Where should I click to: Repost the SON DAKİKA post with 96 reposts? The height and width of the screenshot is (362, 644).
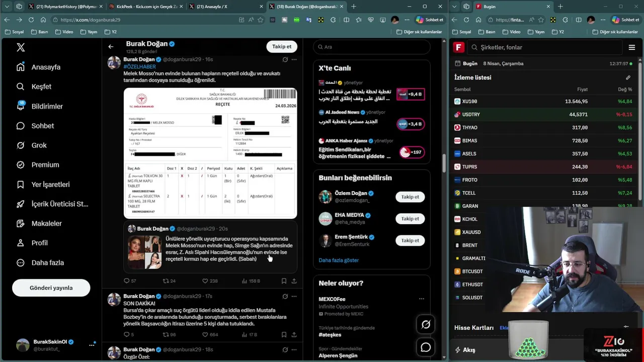click(169, 334)
